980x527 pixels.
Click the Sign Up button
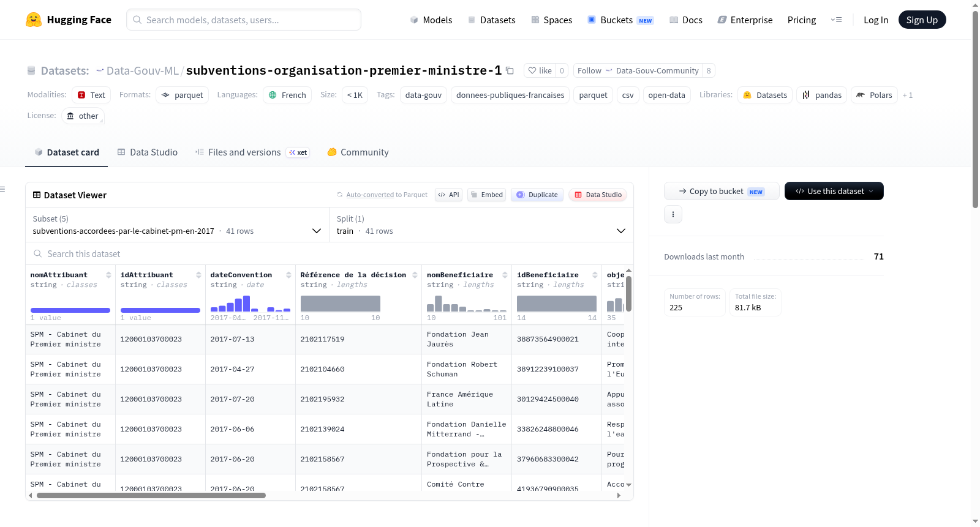coord(922,20)
